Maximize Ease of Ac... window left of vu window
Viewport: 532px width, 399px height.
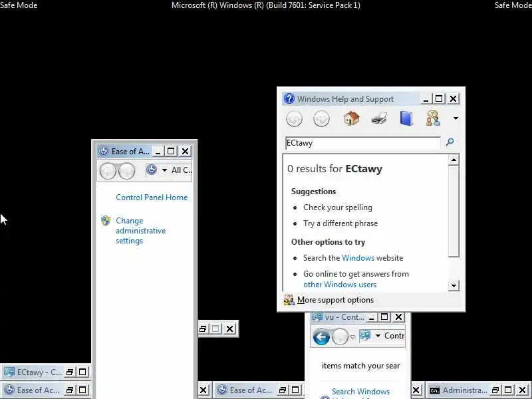295,390
